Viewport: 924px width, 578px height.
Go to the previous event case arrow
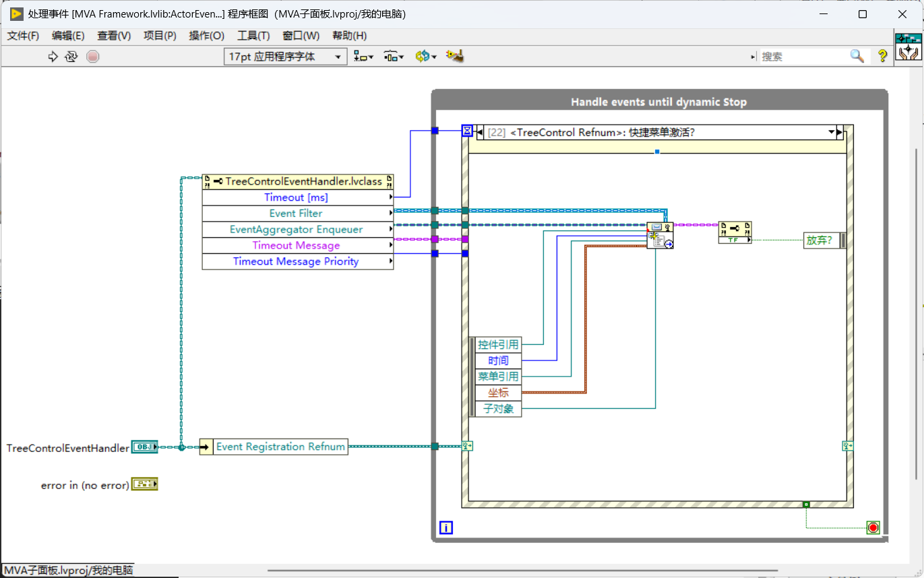coord(480,132)
